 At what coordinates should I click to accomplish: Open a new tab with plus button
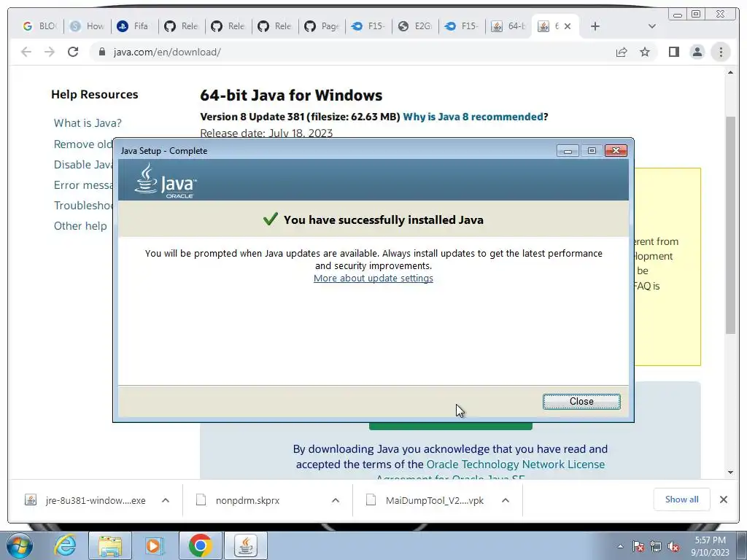[x=595, y=26]
